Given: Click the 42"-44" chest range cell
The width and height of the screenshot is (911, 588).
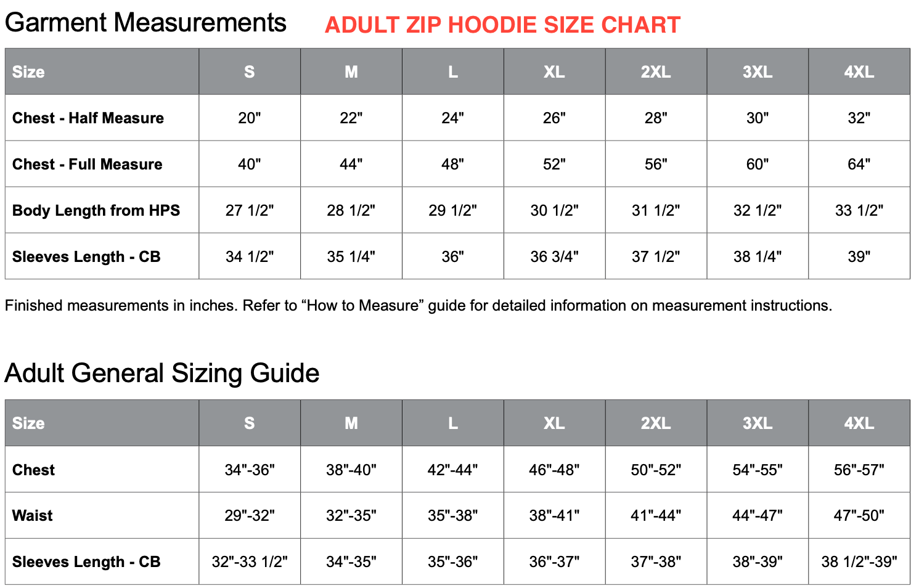Looking at the screenshot, I should [453, 470].
